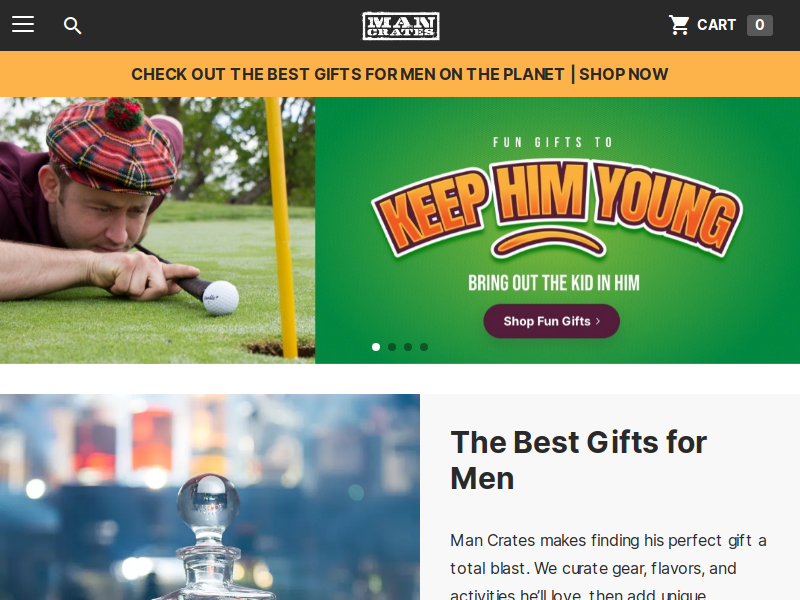View the cart item count badge
The height and width of the screenshot is (600, 800).
760,25
